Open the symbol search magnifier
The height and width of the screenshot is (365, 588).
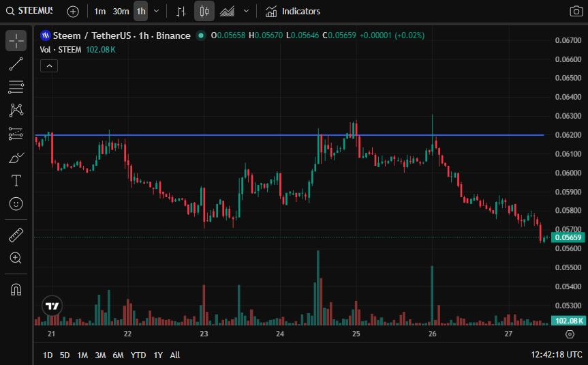(10, 12)
